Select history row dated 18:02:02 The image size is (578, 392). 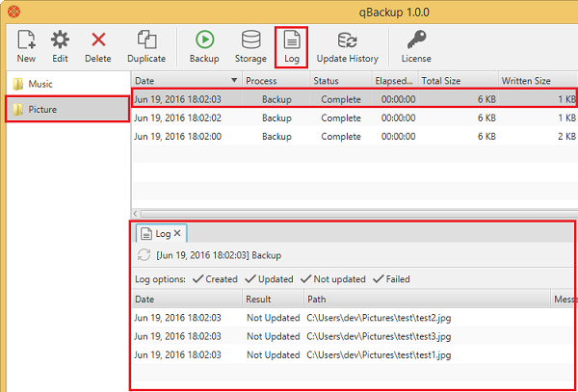coord(355,118)
